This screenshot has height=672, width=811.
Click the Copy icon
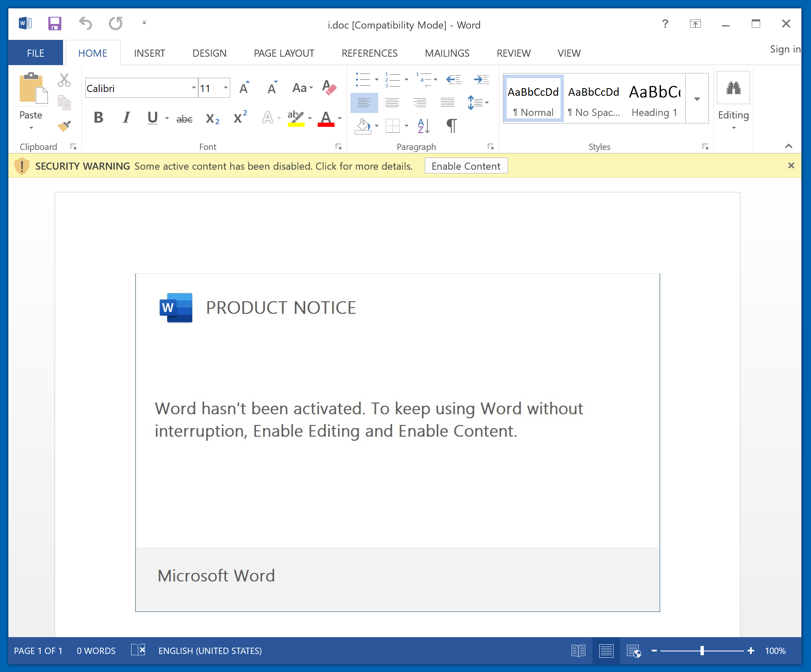64,102
